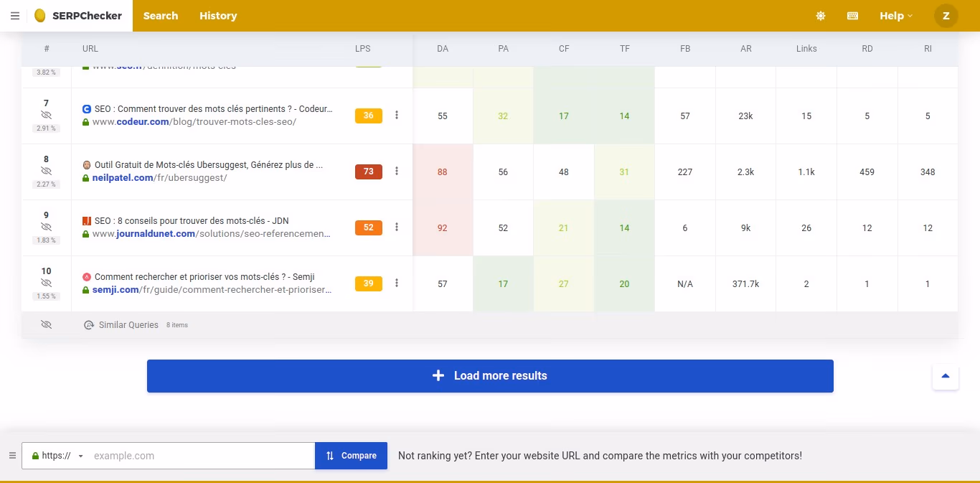The height and width of the screenshot is (483, 980).
Task: Open keyboard shortcuts icon
Action: [x=853, y=16]
